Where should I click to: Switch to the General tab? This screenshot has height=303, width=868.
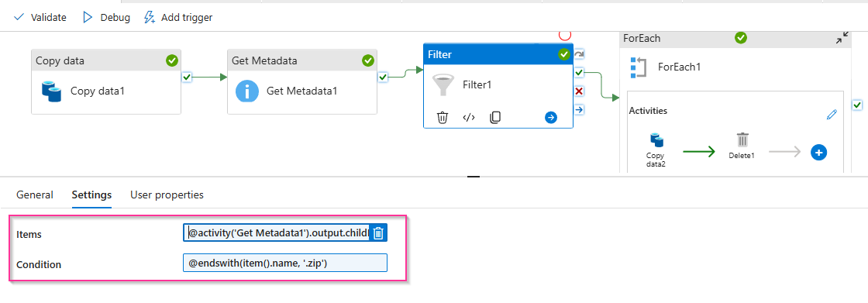click(35, 195)
